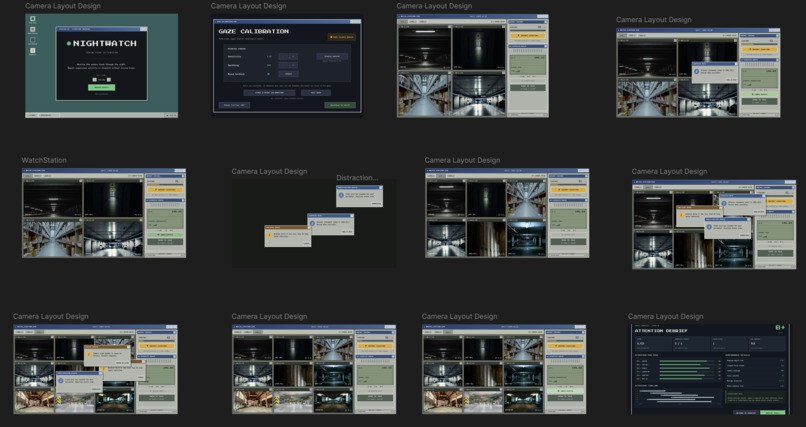Select the 'WatchStation' frame label

click(x=44, y=160)
